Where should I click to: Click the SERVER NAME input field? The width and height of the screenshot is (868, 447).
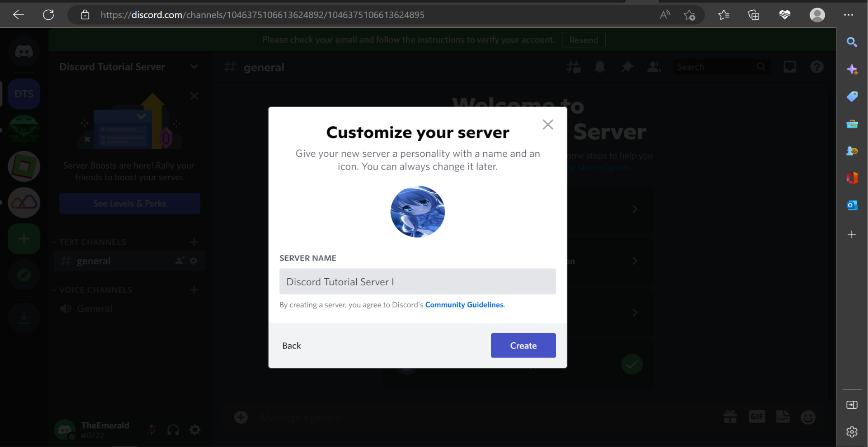(x=417, y=281)
